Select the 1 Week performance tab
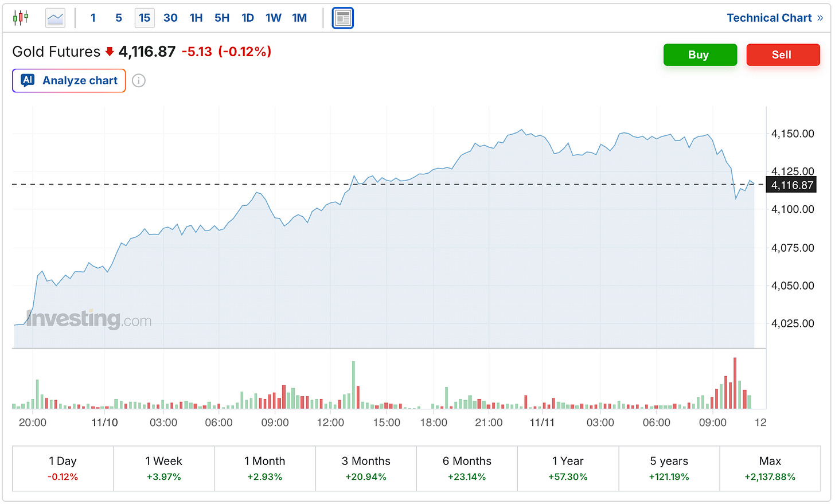 click(x=163, y=468)
